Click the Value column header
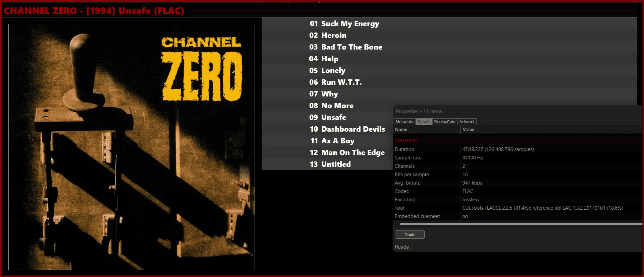The width and height of the screenshot is (644, 277). tap(551, 130)
